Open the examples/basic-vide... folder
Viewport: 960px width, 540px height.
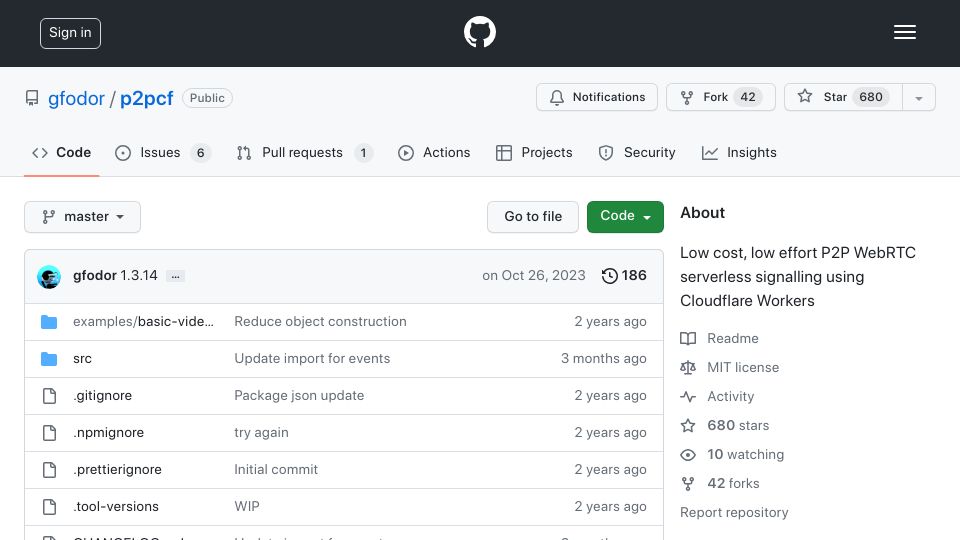coord(143,321)
